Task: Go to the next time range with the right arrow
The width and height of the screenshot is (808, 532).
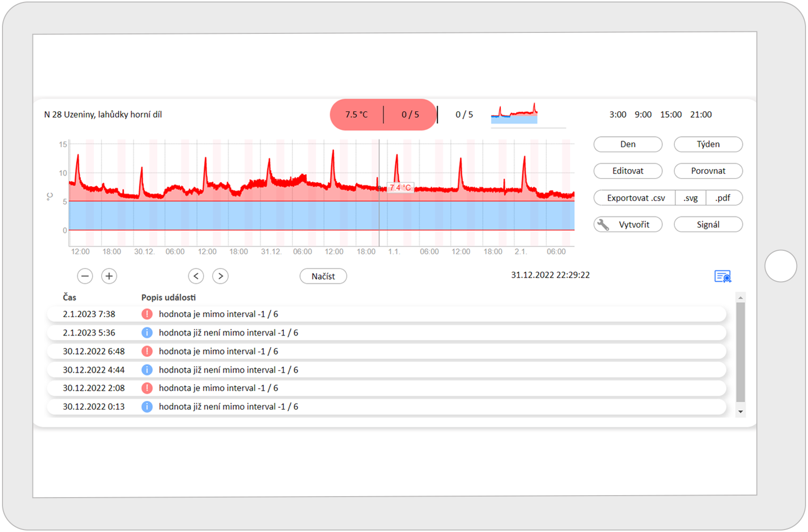Action: tap(220, 276)
